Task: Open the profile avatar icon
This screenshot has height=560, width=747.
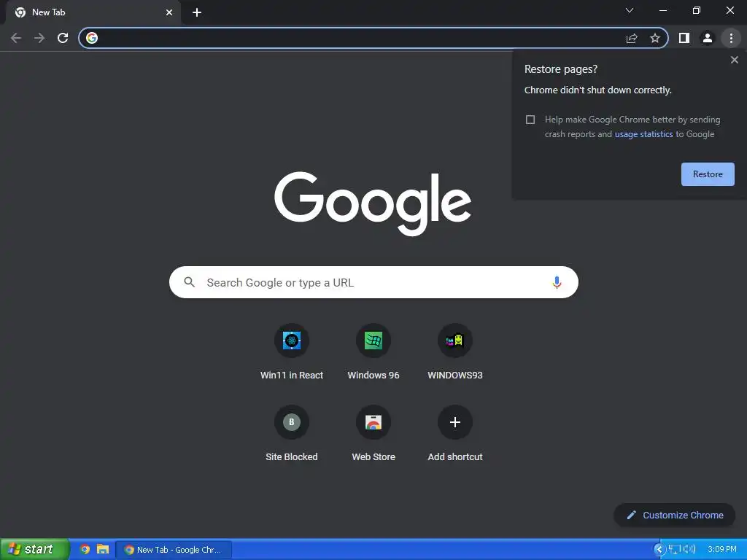Action: point(708,38)
